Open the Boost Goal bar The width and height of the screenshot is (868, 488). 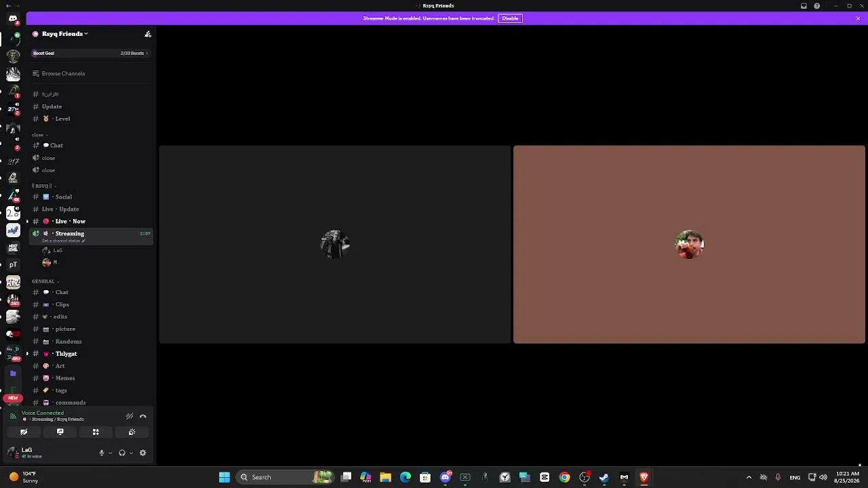[90, 53]
